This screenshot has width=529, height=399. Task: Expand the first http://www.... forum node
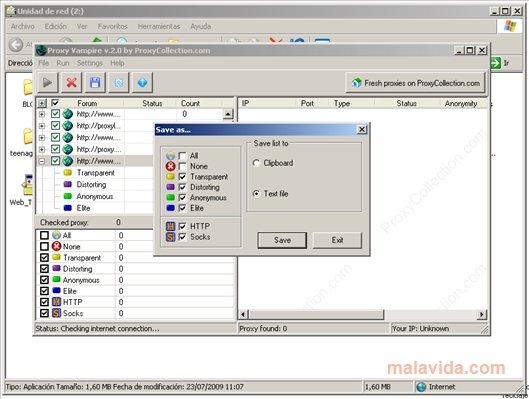pos(41,114)
